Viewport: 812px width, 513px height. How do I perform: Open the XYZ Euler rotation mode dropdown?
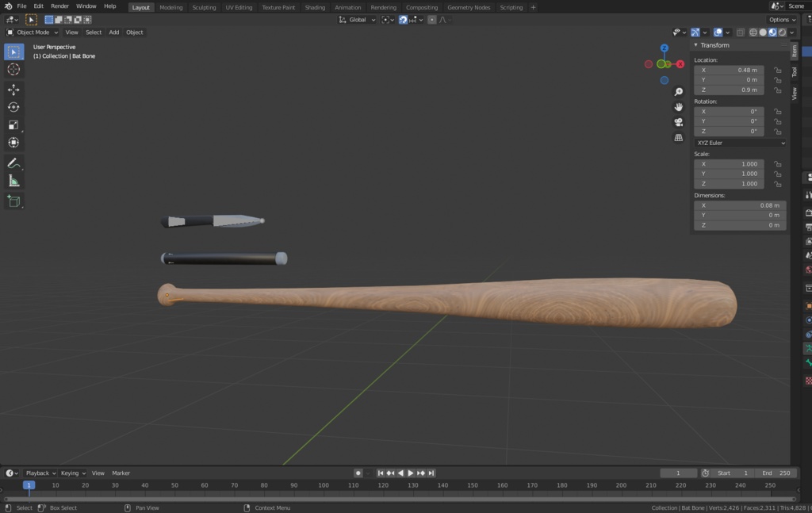point(741,143)
